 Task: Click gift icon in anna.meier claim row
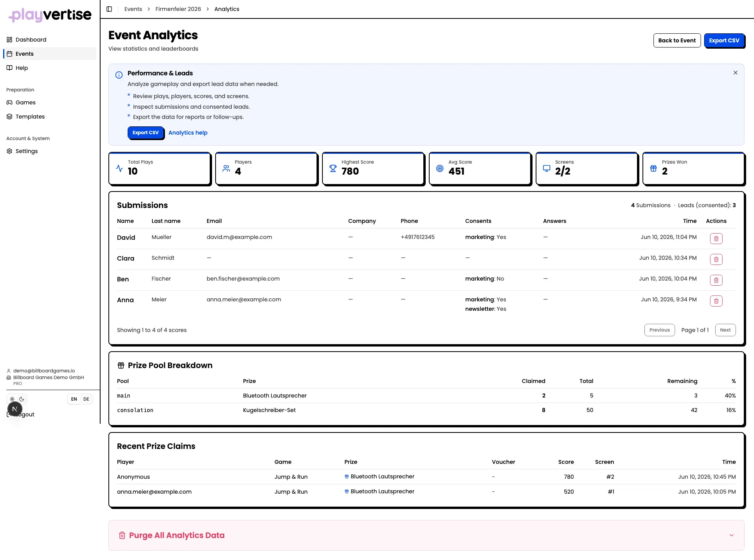(x=346, y=491)
